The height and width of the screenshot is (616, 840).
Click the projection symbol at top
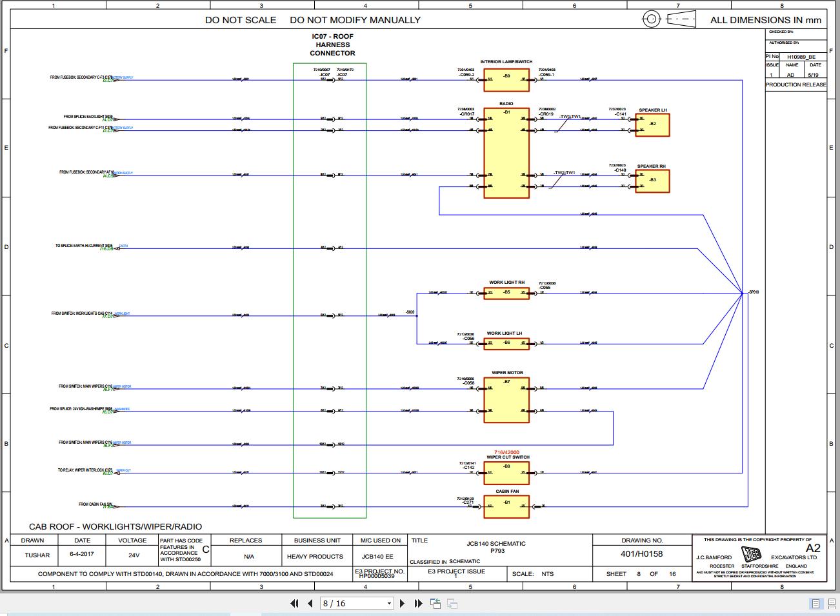coord(669,19)
